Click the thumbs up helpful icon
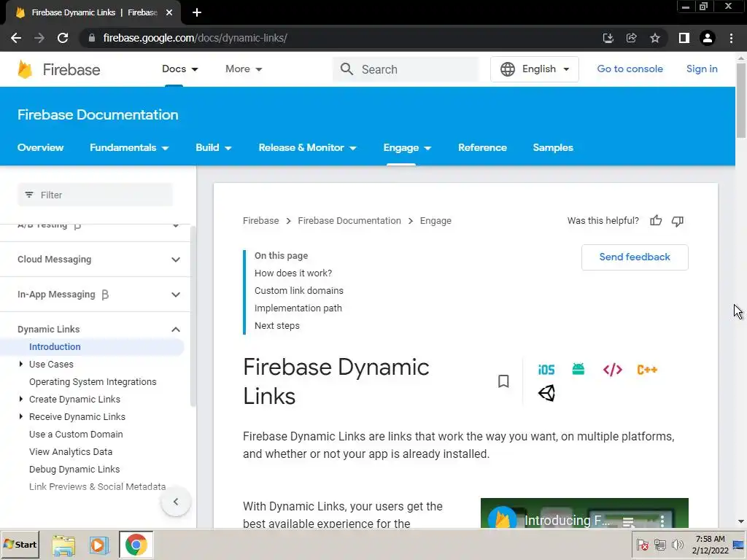The height and width of the screenshot is (560, 747). click(656, 220)
